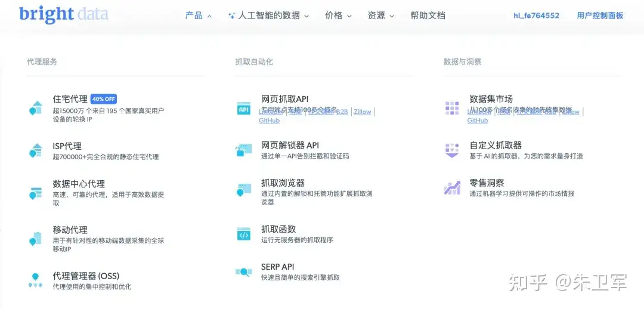Open the 产品 menu item
Image resolution: width=644 pixels, height=309 pixels.
pos(194,16)
